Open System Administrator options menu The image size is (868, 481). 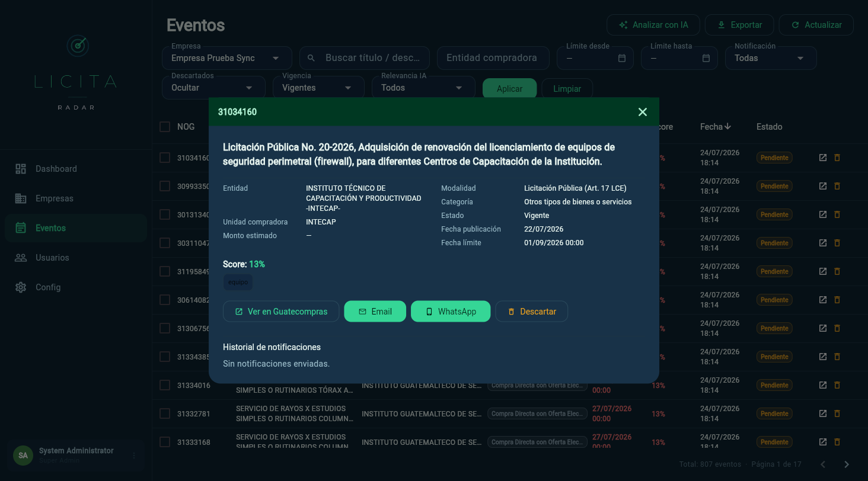[134, 456]
